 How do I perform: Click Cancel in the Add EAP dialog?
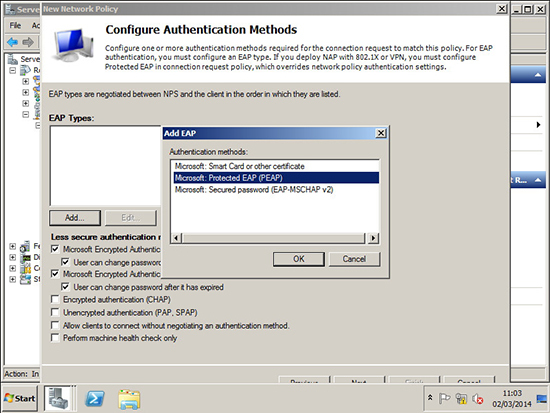click(x=354, y=259)
